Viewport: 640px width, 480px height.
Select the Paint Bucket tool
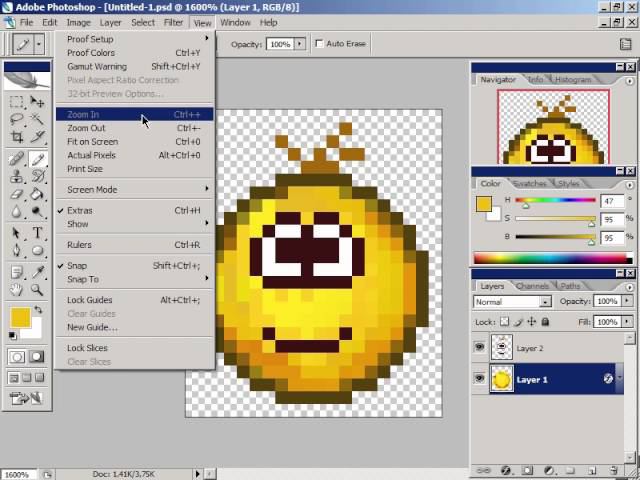point(37,194)
